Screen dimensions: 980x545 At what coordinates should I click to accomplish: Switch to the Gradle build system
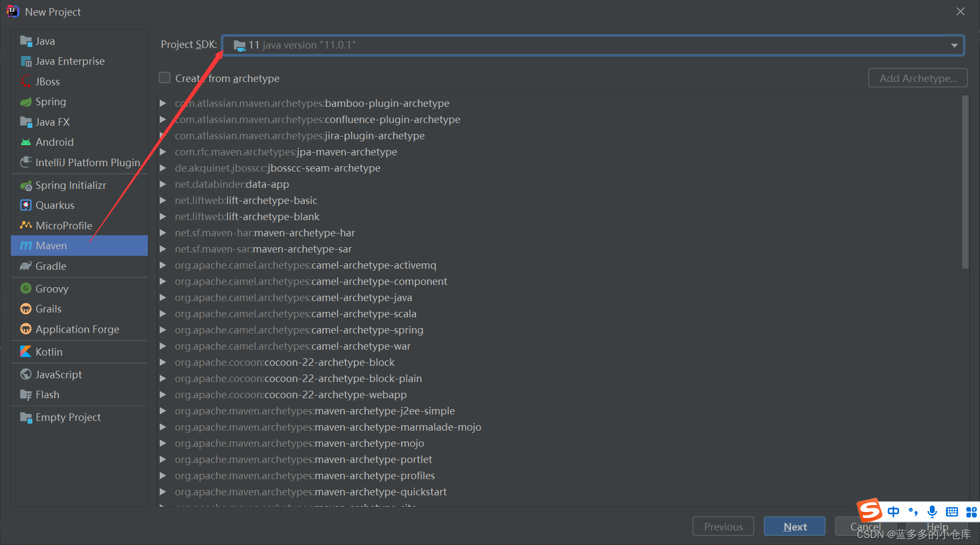[x=50, y=266]
